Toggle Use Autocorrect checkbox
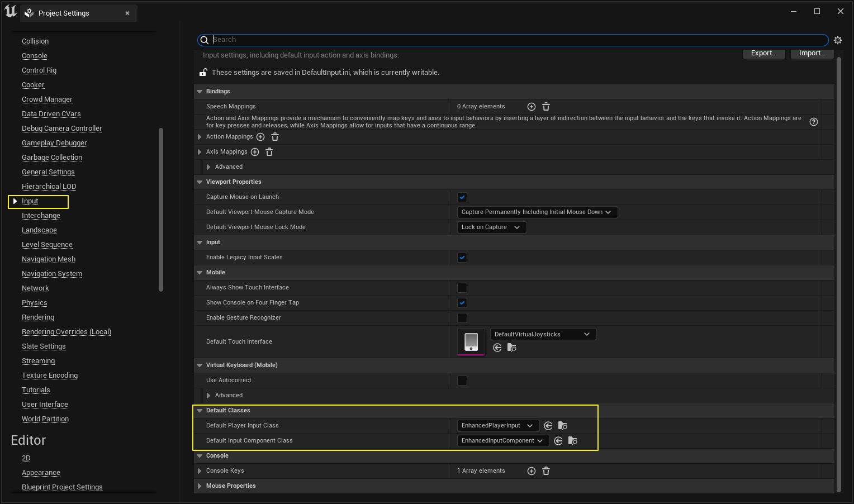Image resolution: width=854 pixels, height=504 pixels. coord(462,381)
